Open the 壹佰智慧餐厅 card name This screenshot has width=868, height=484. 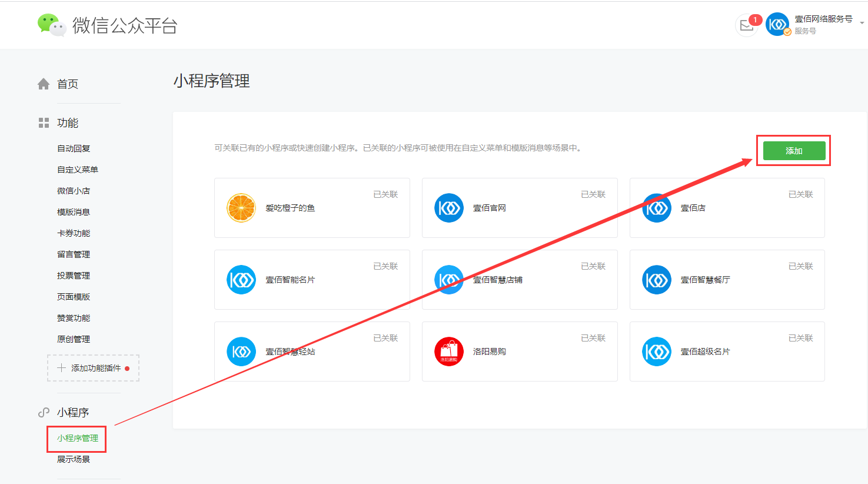coord(706,280)
